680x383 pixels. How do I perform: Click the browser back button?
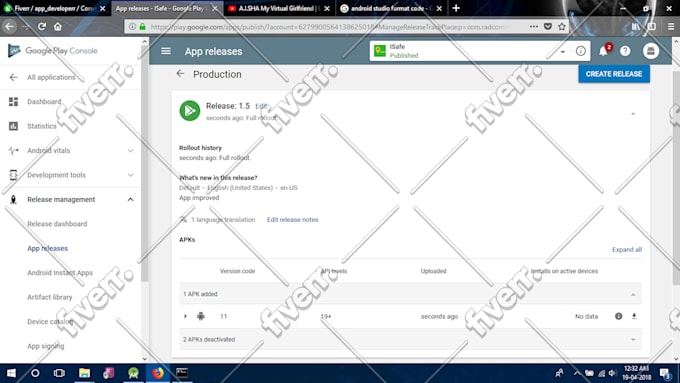[10, 27]
